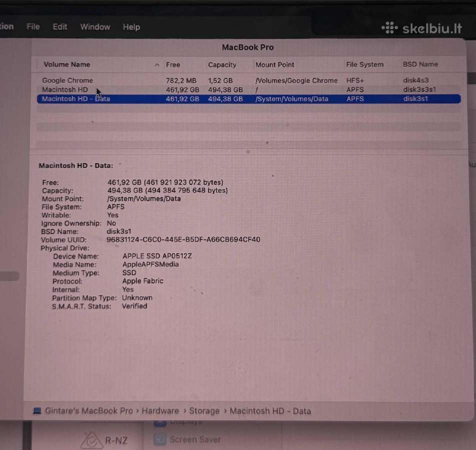
Task: Click the computer icon in path bar
Action: pyautogui.click(x=37, y=411)
